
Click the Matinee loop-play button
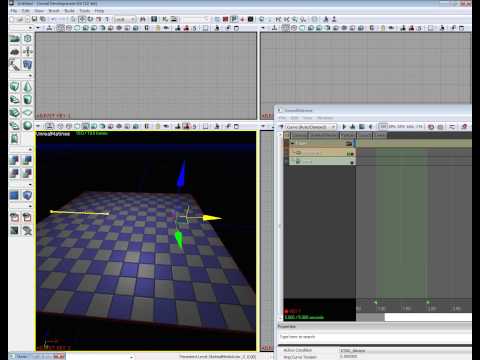pos(353,127)
